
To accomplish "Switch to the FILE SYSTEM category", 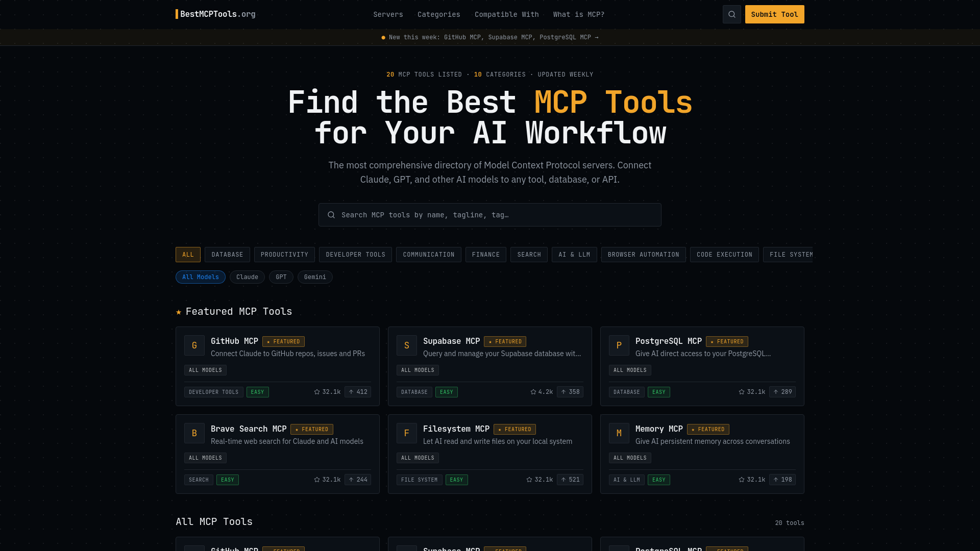I will [788, 255].
